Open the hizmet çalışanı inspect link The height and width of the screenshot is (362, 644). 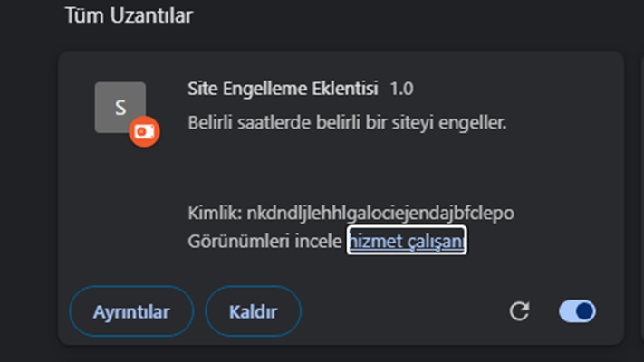(407, 241)
